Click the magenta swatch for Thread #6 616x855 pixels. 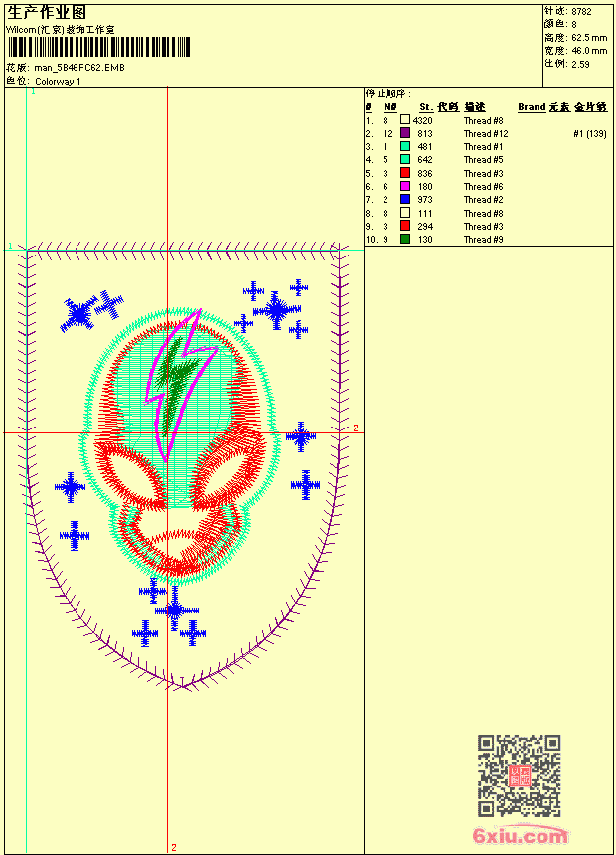pos(405,186)
